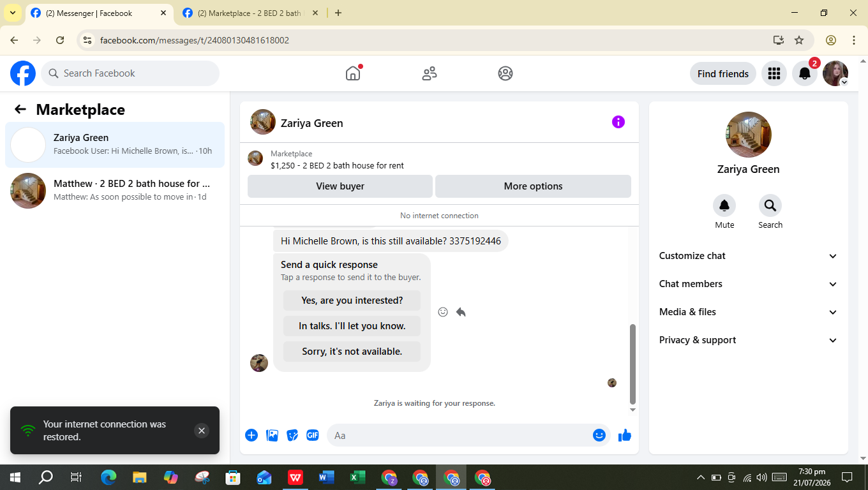Click the Facebook logo
Image resolution: width=868 pixels, height=490 pixels.
pyautogui.click(x=23, y=73)
